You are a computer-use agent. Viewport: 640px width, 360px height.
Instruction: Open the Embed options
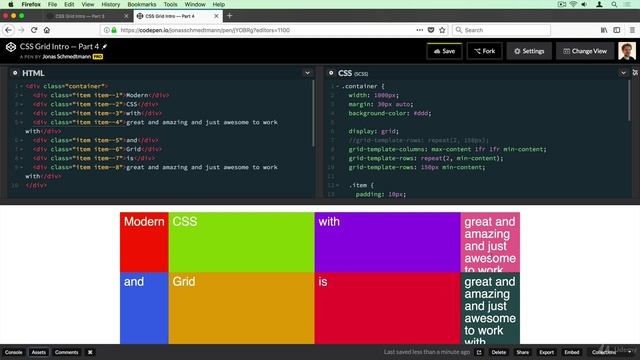point(571,352)
